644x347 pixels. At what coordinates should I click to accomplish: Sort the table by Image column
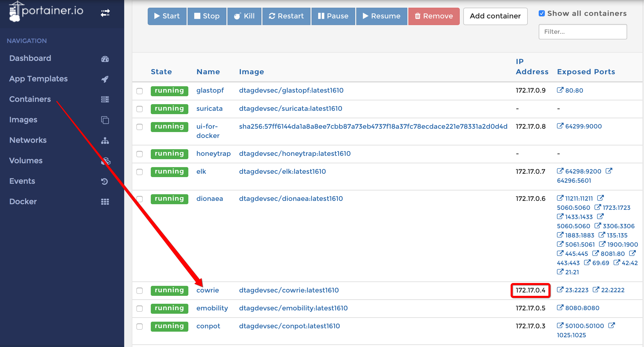(x=251, y=72)
